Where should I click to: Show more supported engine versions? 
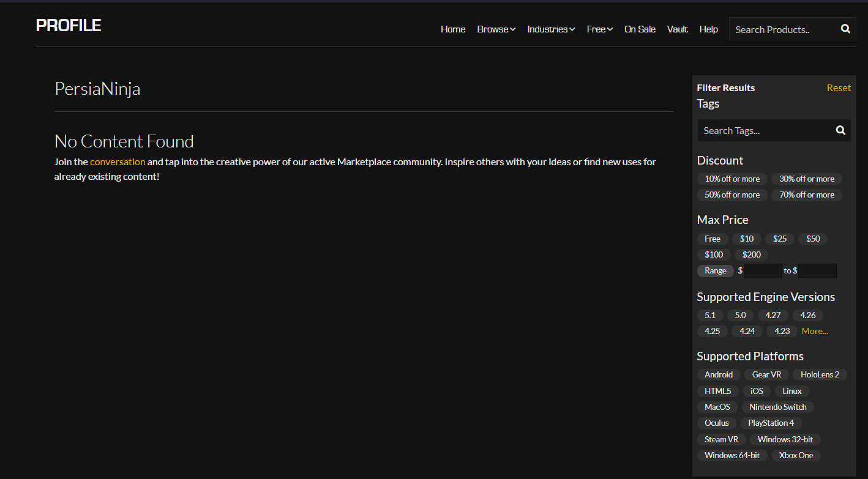[815, 331]
